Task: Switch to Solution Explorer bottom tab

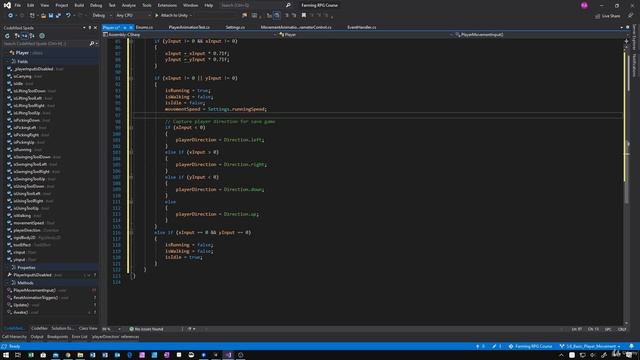Action: (x=62, y=328)
